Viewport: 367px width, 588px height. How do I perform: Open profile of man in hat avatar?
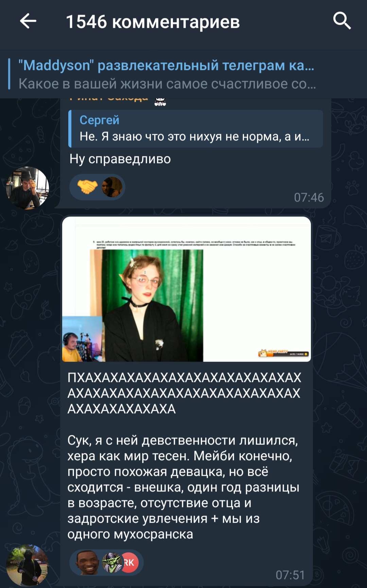(x=28, y=188)
